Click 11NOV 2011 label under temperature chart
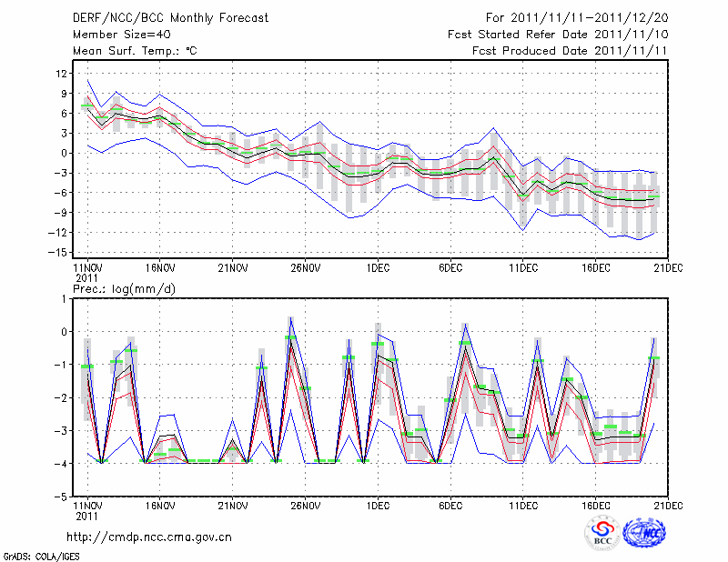Image resolution: width=728 pixels, height=562 pixels. click(86, 272)
